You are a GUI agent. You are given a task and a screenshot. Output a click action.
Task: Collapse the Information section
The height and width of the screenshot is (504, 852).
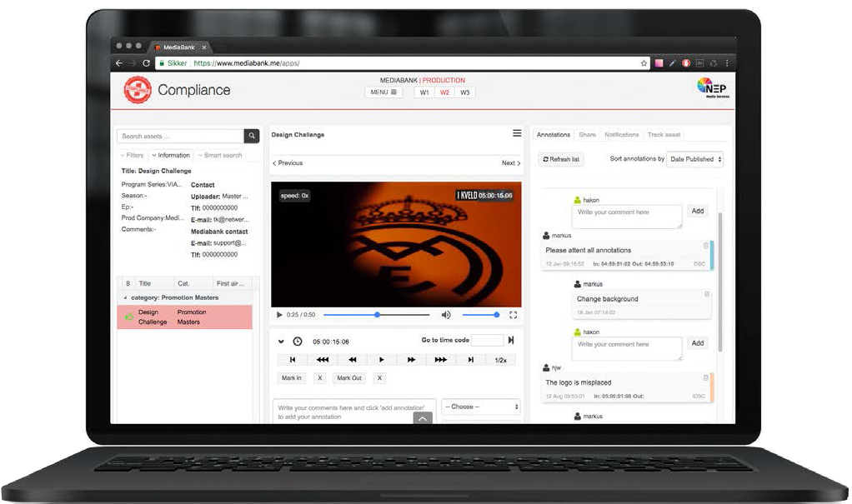coord(171,155)
